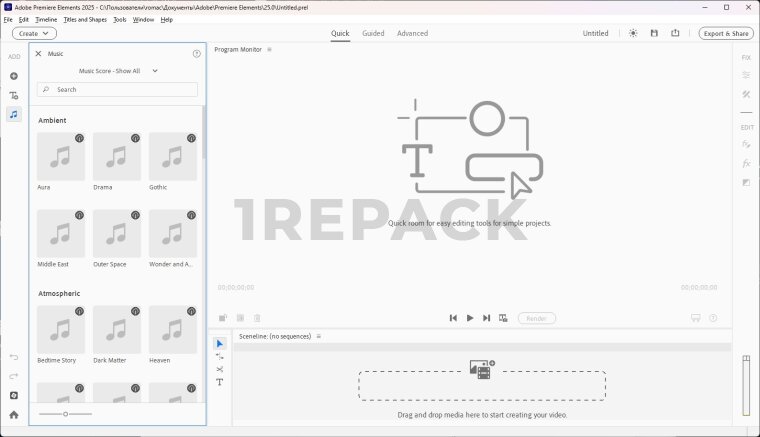Adjust the thumbnail size slider
The width and height of the screenshot is (760, 437).
click(65, 414)
